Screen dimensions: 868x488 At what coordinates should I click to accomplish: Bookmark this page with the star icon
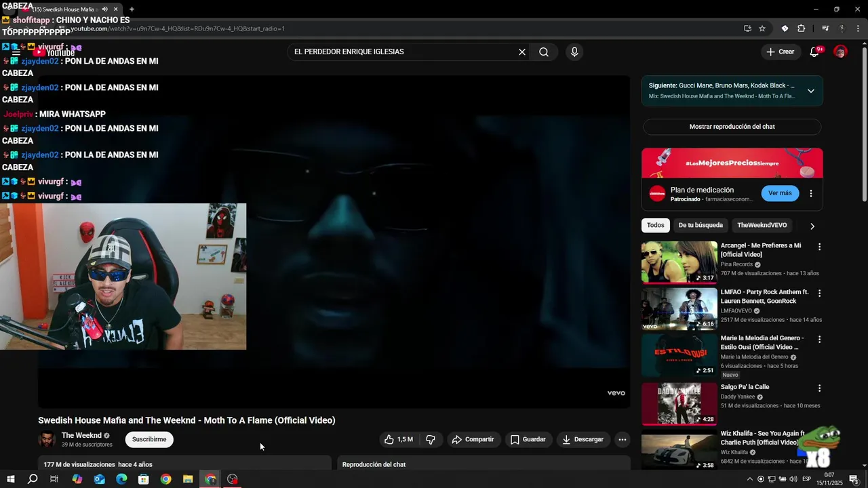click(x=762, y=28)
